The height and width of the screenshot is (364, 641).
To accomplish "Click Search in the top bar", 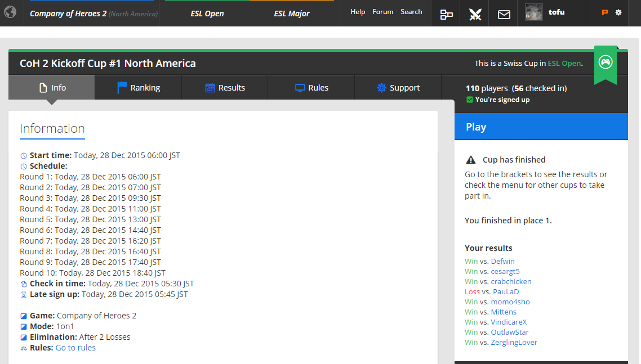I will pos(411,12).
